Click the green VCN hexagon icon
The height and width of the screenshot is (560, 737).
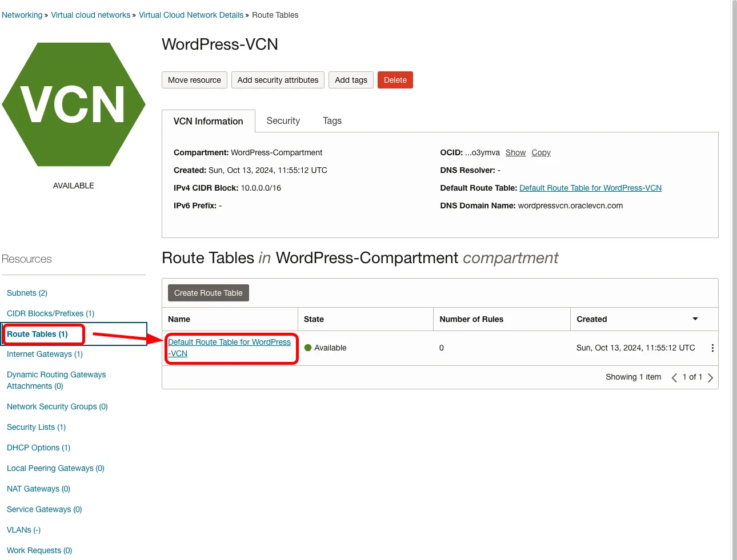tap(74, 104)
